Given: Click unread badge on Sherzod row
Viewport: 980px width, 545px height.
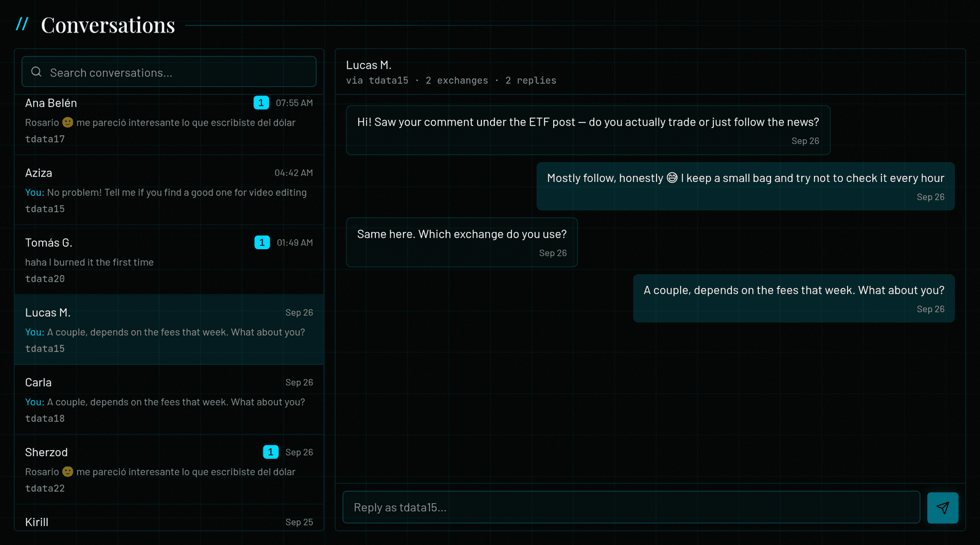Looking at the screenshot, I should click(271, 452).
